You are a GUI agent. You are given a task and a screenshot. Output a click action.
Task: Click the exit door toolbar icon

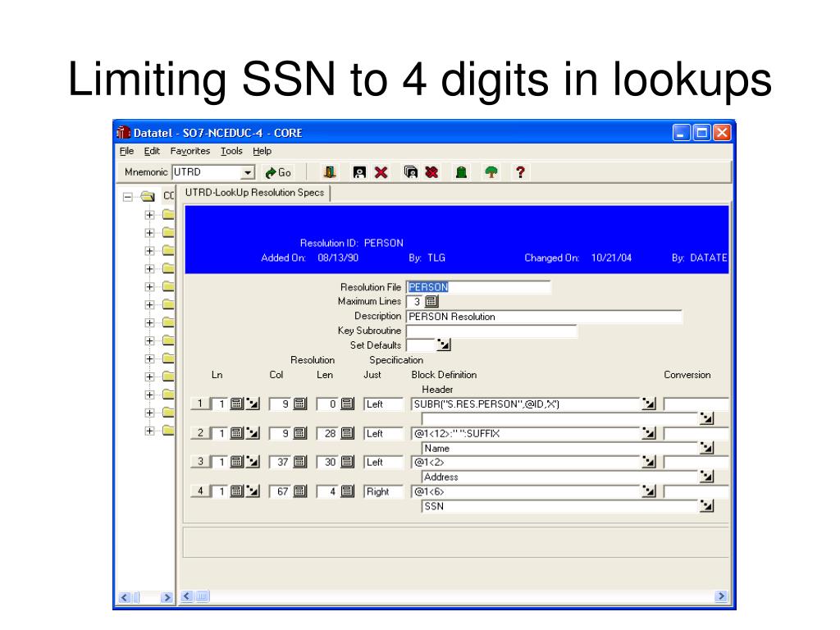(330, 172)
